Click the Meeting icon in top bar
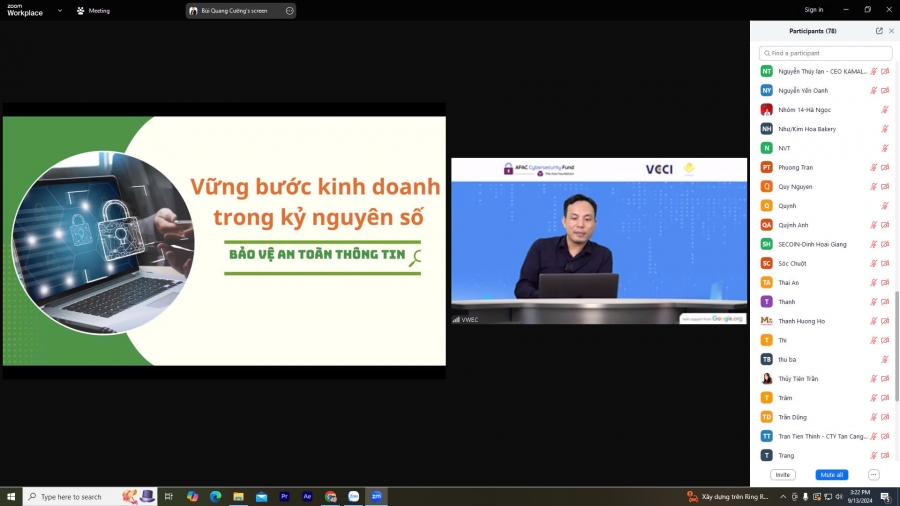The image size is (900, 506). pos(81,11)
